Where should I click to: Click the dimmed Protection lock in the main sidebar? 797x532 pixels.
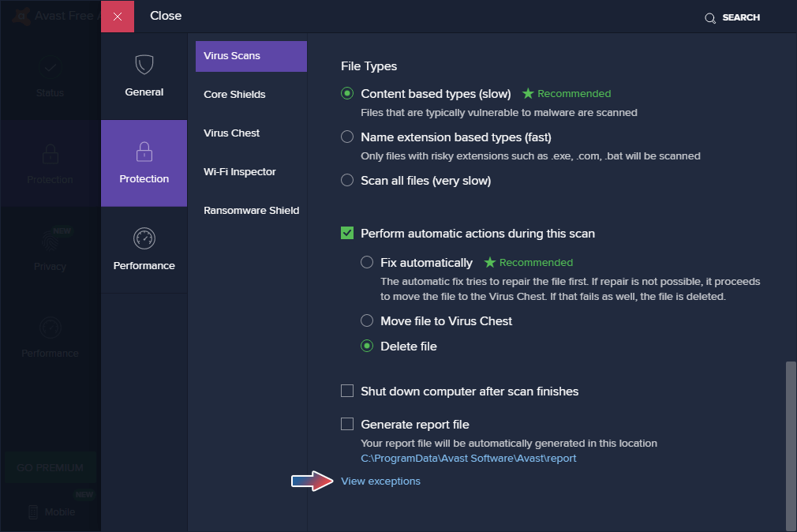pyautogui.click(x=51, y=154)
